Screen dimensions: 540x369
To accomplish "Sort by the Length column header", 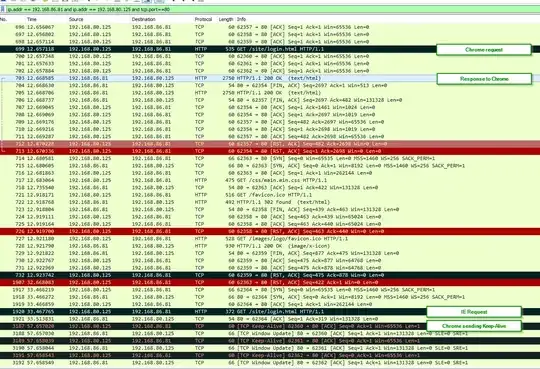I will [x=226, y=19].
